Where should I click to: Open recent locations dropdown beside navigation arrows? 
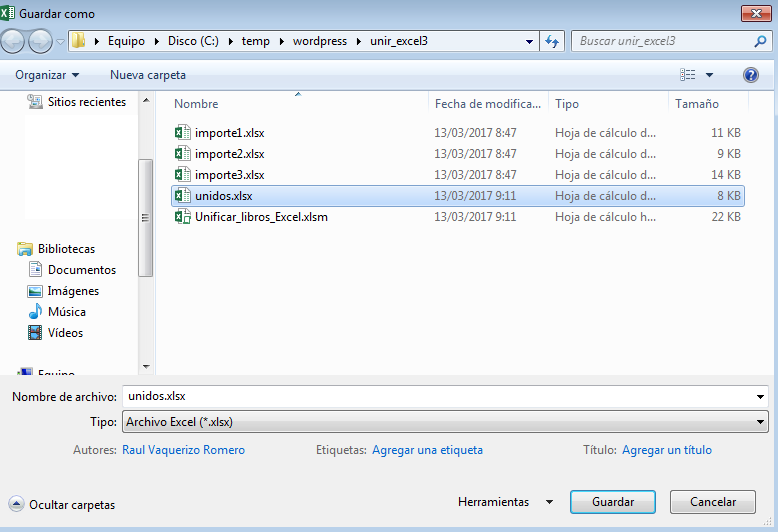(x=60, y=42)
